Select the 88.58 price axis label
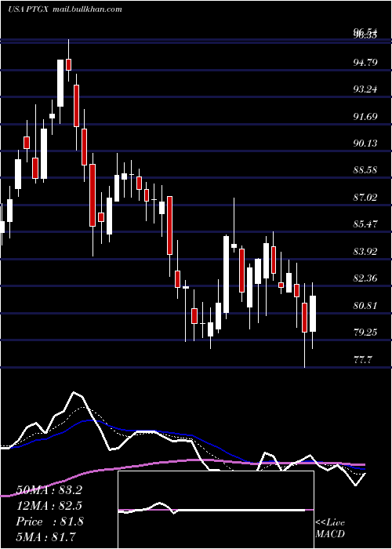Viewport: 392px width, 549px height. [x=365, y=170]
